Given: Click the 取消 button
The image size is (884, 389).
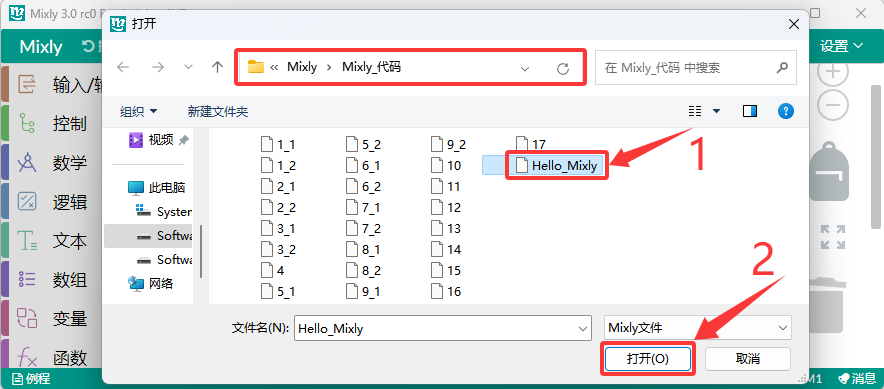Looking at the screenshot, I should 748,359.
